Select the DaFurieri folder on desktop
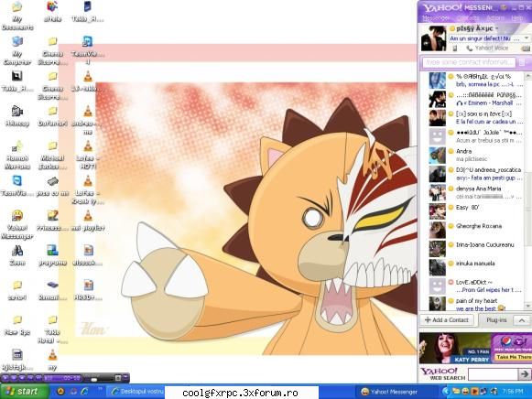The width and height of the screenshot is (532, 399). (x=52, y=116)
